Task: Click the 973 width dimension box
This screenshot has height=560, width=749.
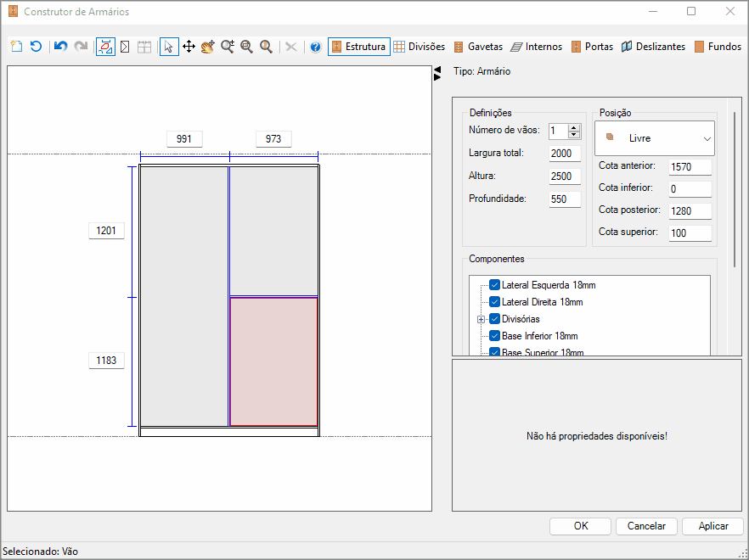Action: tap(273, 139)
